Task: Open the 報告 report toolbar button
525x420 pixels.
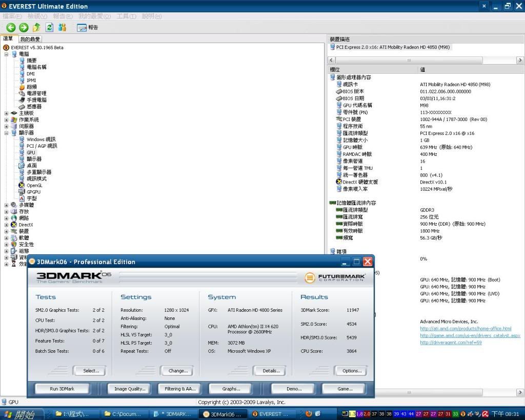Action: [87, 28]
